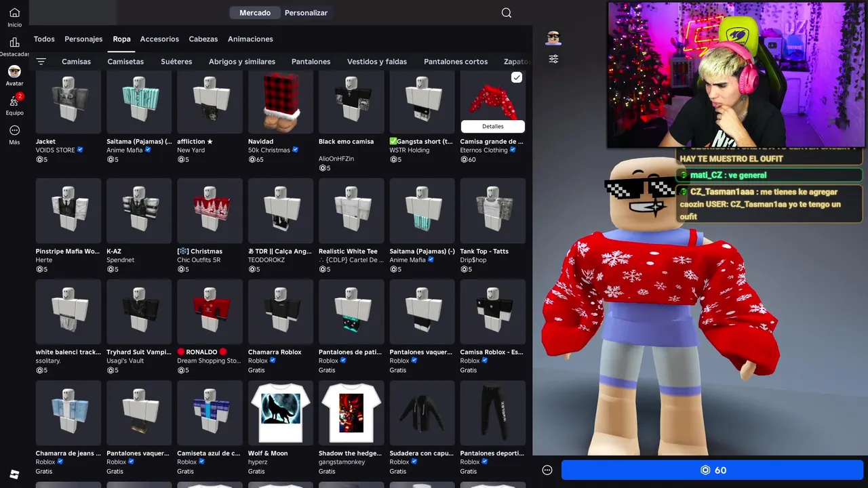Select Chamarra de jeans thumbnail
The height and width of the screenshot is (488, 868).
(68, 413)
